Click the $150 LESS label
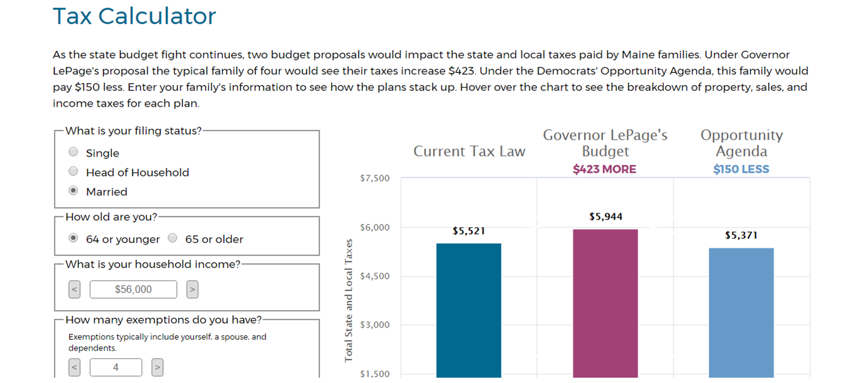This screenshot has width=868, height=383. coord(741,169)
